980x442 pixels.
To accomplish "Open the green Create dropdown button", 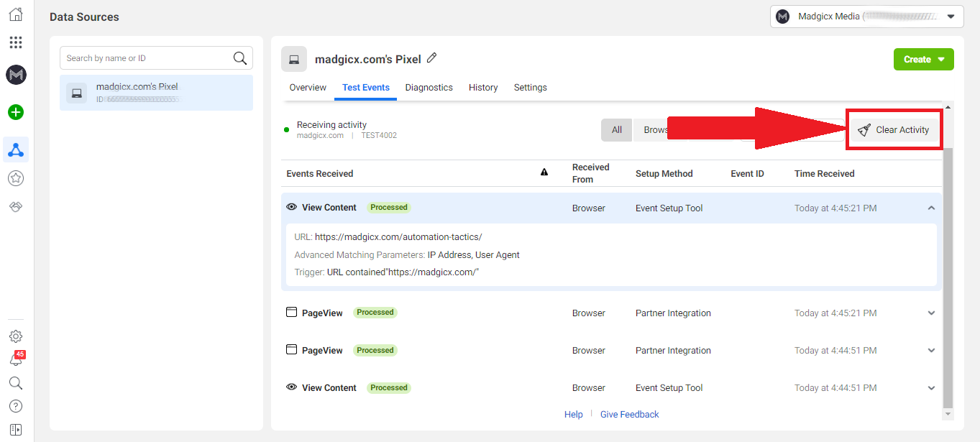I will pyautogui.click(x=923, y=60).
